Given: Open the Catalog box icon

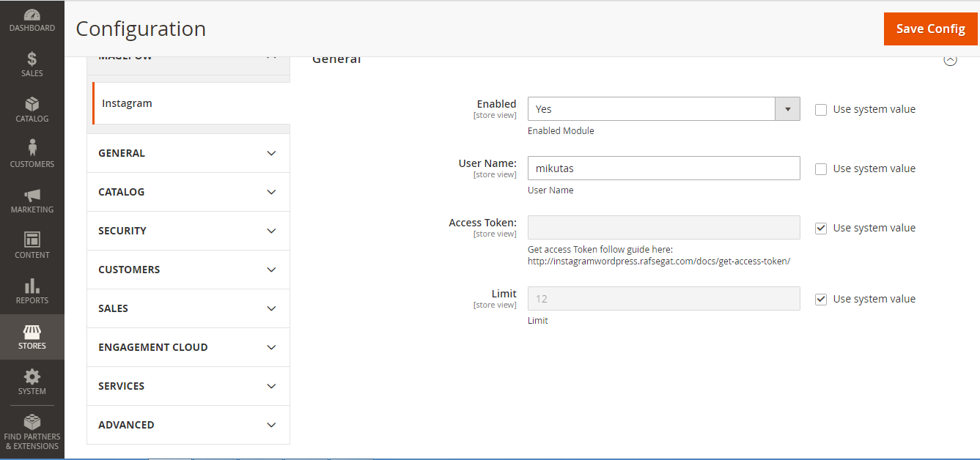Looking at the screenshot, I should (x=32, y=105).
